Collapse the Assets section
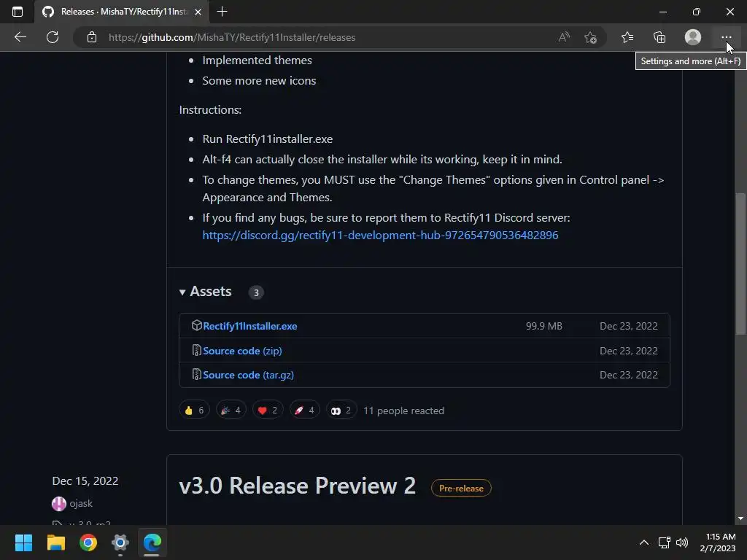Image resolution: width=747 pixels, height=560 pixels. coord(205,292)
